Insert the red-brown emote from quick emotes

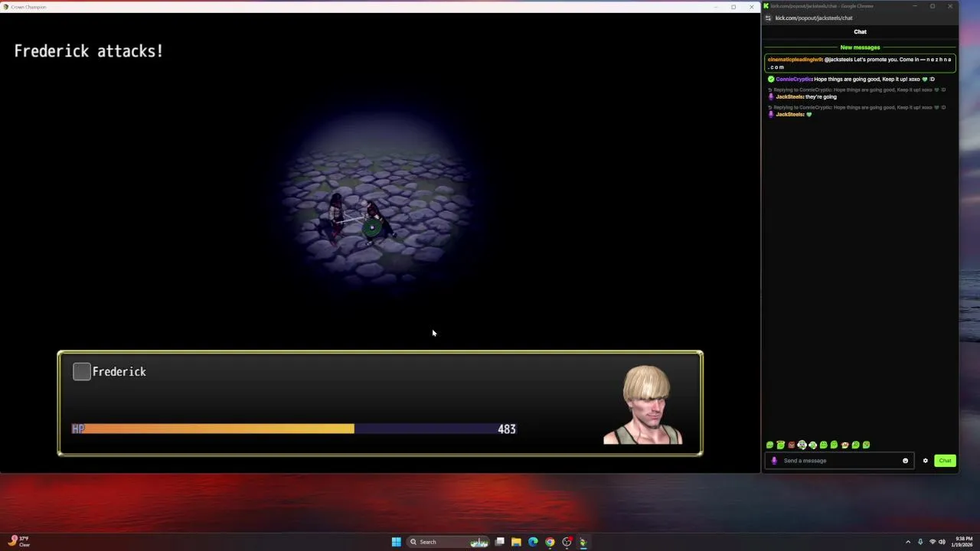791,445
